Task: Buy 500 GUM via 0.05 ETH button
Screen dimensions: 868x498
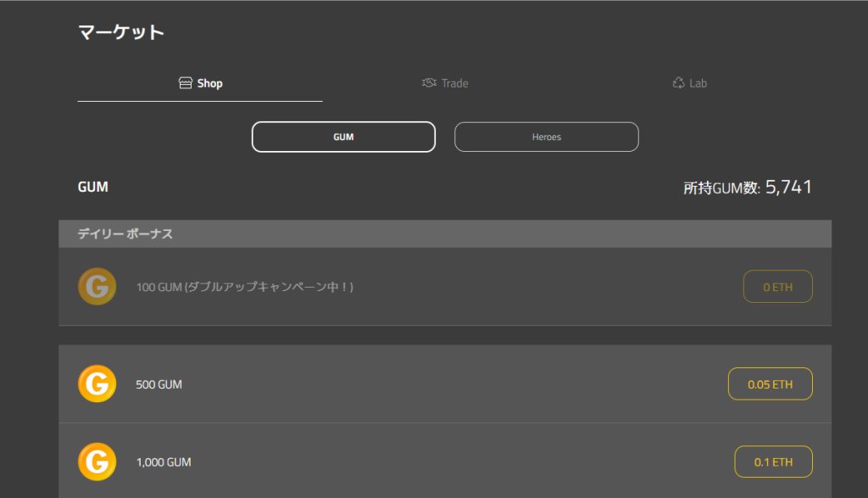Action: pos(770,384)
